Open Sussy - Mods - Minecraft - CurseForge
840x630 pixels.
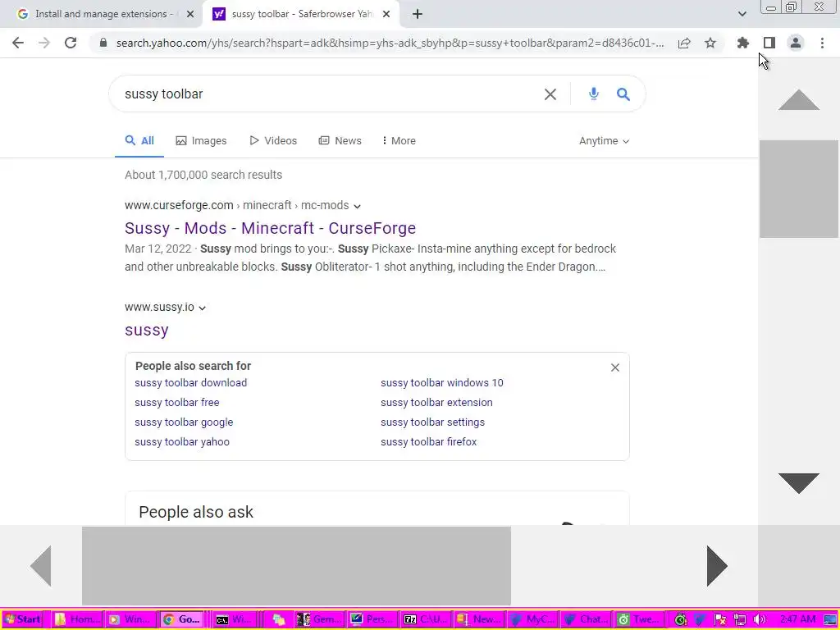pos(270,228)
